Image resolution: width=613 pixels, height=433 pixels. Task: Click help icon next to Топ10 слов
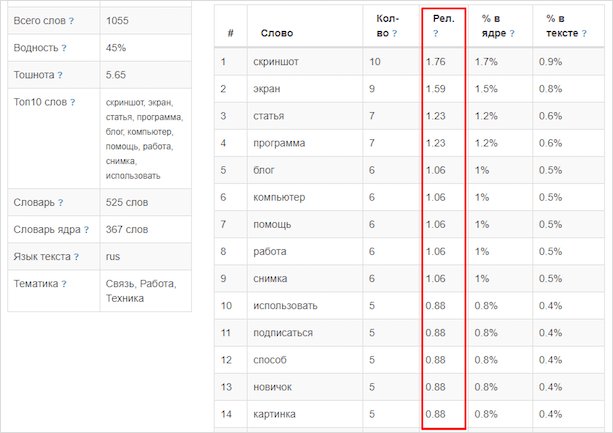72,102
